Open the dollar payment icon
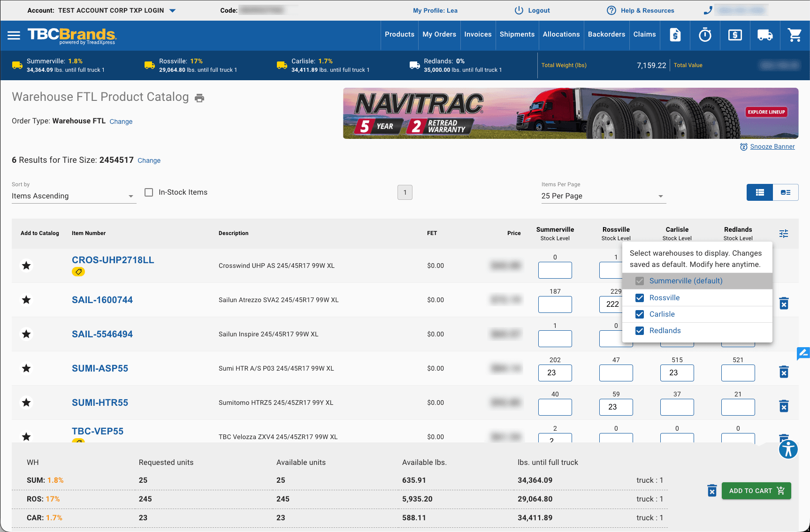The image size is (810, 532). [735, 35]
